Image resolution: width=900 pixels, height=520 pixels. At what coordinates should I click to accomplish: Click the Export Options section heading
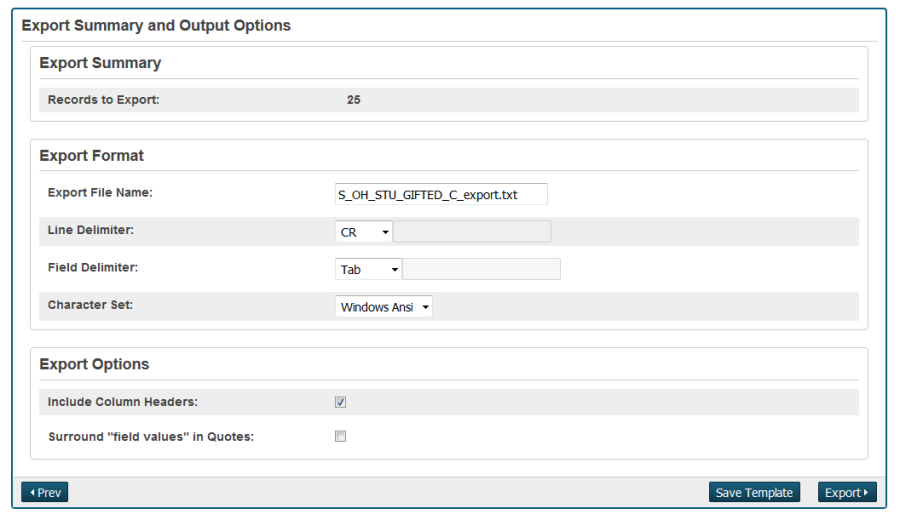(x=94, y=364)
